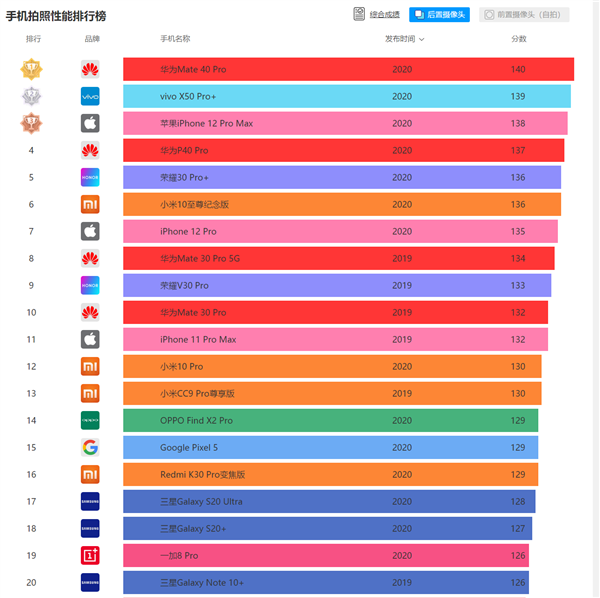Click the gold first-place medal icon

pos(32,69)
